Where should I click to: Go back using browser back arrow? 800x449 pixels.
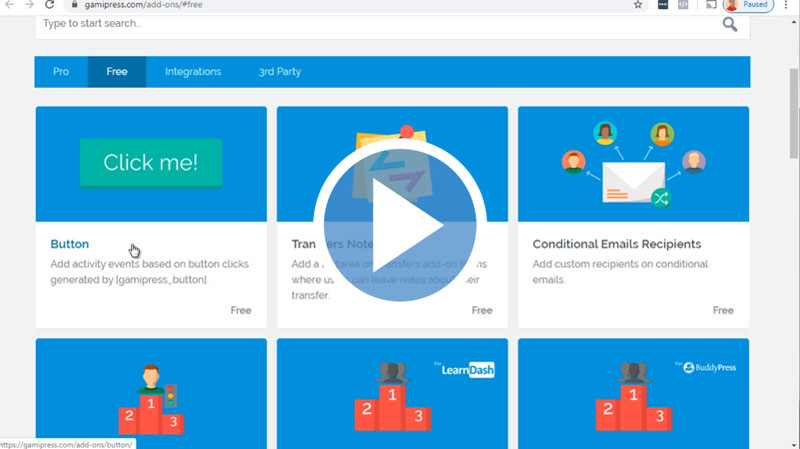coord(9,5)
